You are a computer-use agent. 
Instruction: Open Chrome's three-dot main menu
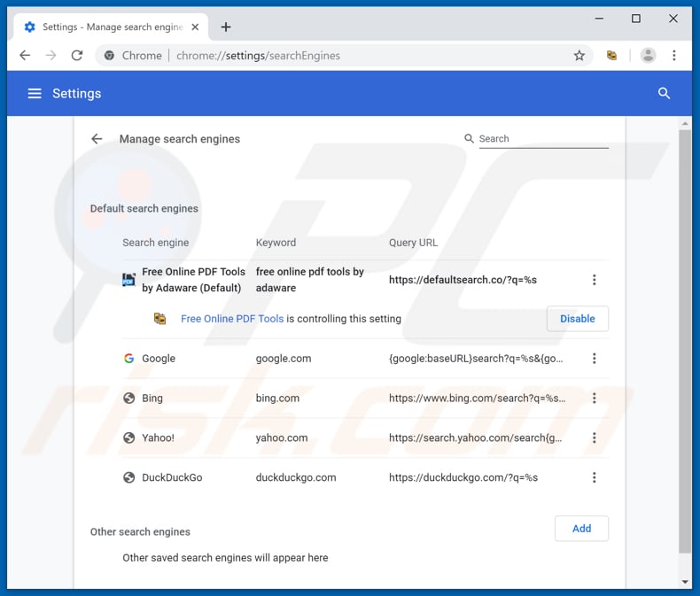click(674, 55)
